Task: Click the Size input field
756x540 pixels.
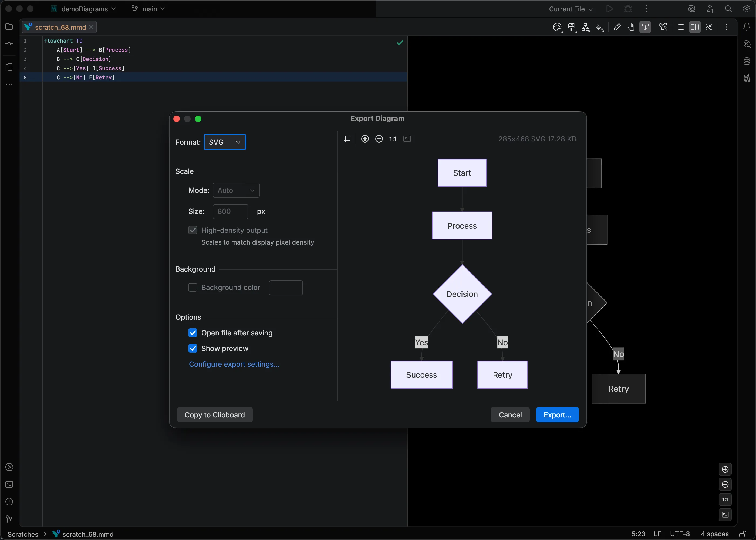Action: 230,211
